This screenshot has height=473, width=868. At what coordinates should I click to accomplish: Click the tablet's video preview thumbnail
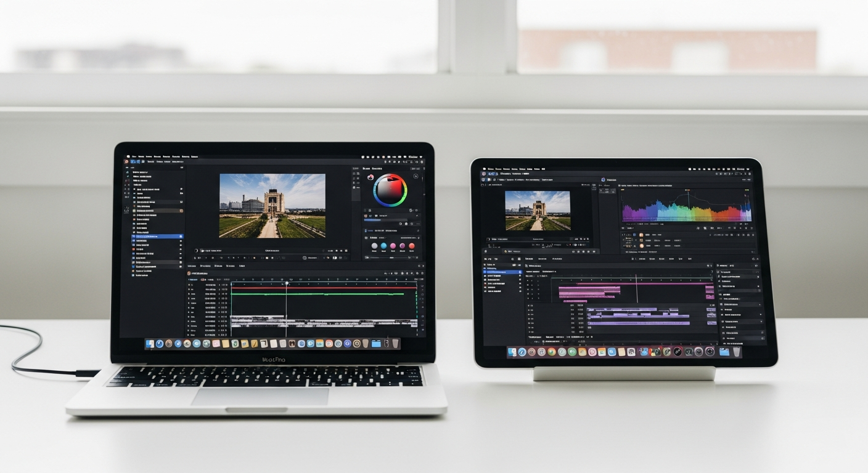click(538, 210)
